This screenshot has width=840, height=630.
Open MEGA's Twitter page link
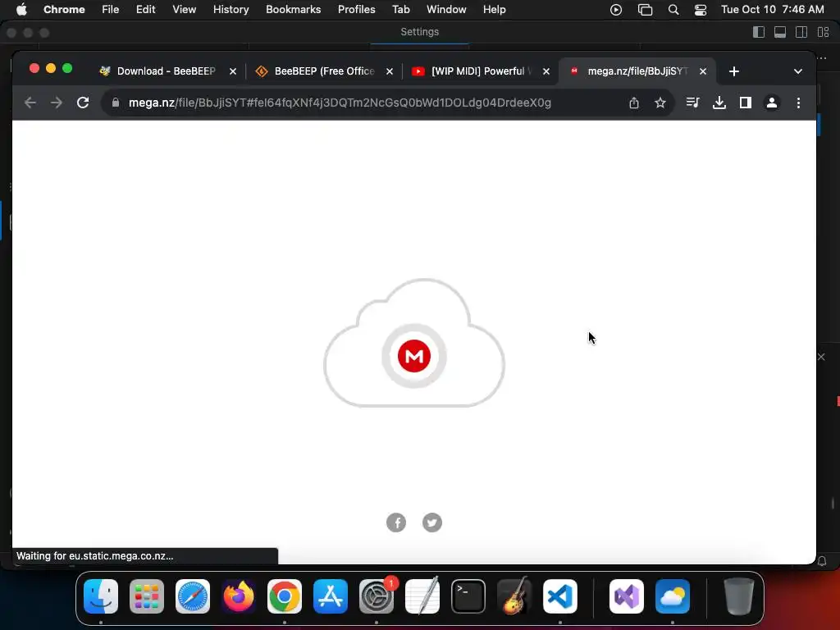coord(431,523)
